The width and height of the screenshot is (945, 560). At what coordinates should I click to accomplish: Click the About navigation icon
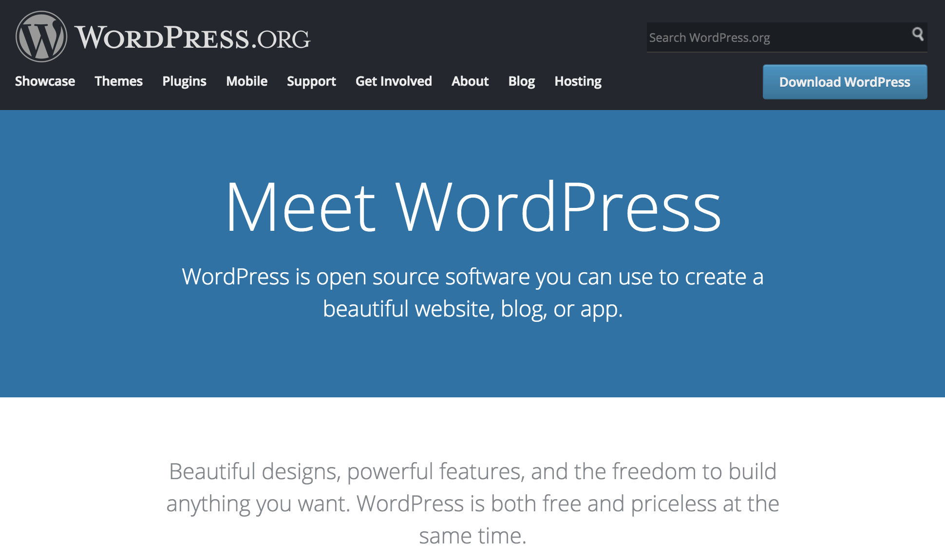pos(470,81)
